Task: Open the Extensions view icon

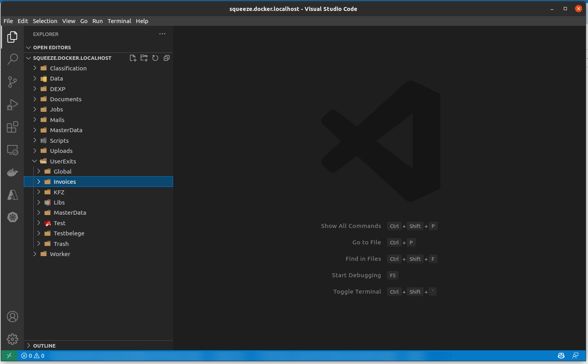Action: click(x=13, y=127)
